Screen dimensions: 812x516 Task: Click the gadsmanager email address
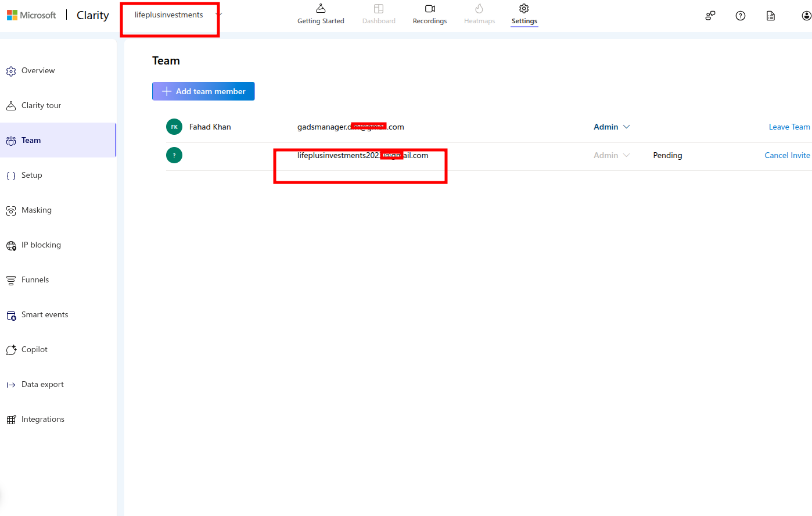[x=351, y=127]
